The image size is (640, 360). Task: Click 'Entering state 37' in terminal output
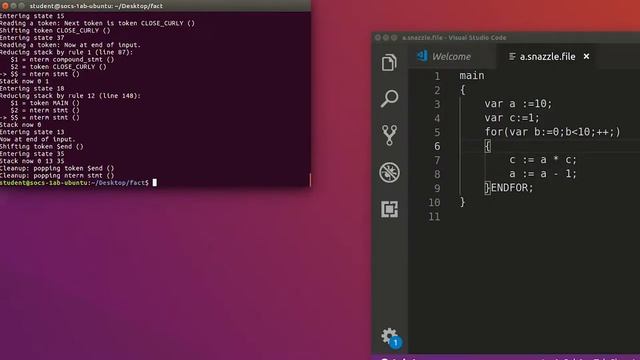[32, 38]
